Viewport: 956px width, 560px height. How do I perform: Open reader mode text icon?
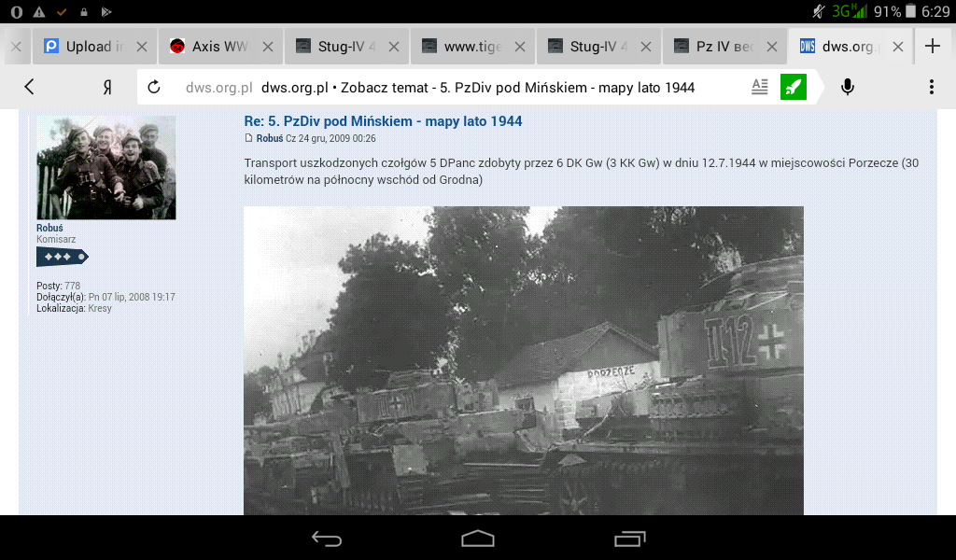[760, 87]
